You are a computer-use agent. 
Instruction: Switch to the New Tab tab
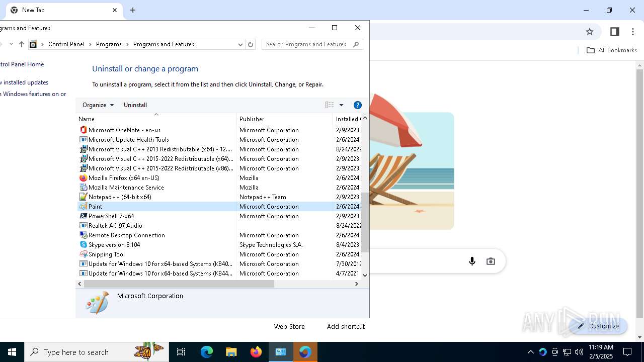[64, 10]
